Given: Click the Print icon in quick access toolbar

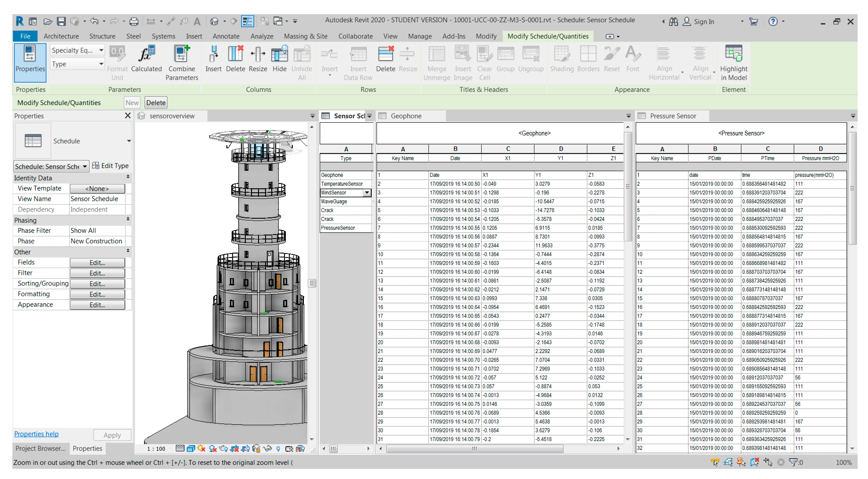Looking at the screenshot, I should 134,22.
